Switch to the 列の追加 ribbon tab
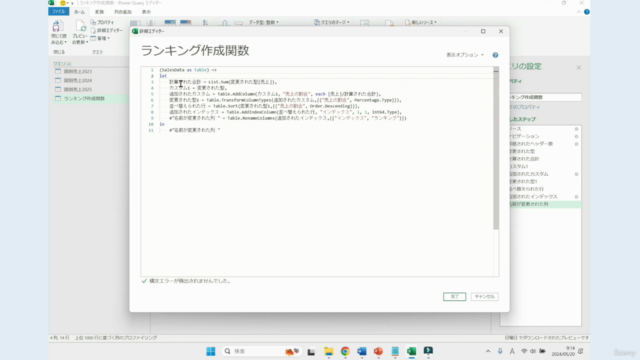Viewport: 640px width, 360px height. 123,12
